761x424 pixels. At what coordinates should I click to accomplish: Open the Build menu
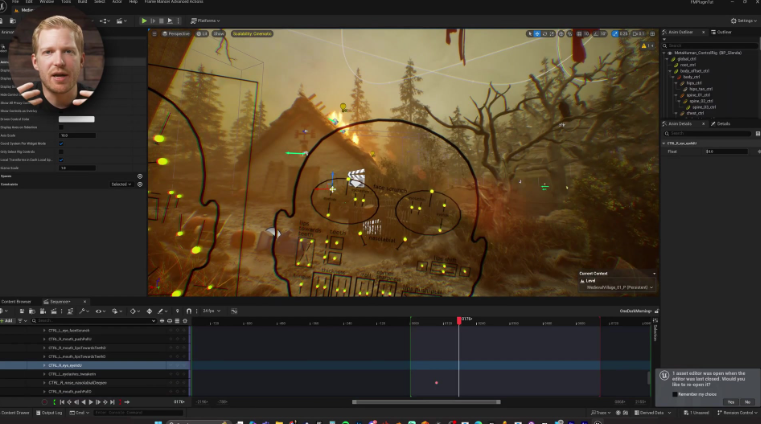tap(83, 2)
